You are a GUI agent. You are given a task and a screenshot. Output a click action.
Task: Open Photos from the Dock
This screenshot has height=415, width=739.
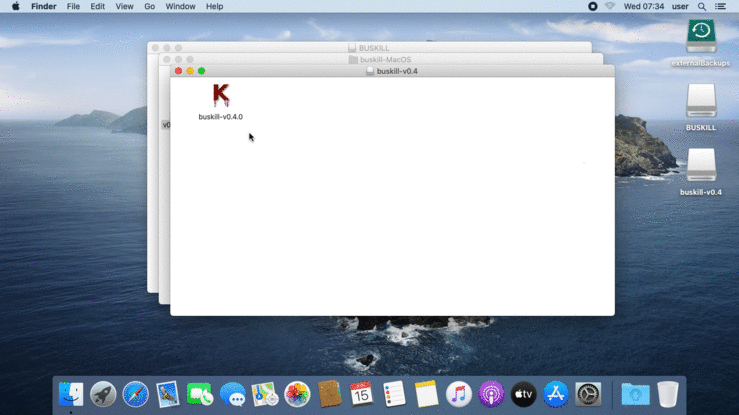[x=297, y=394]
